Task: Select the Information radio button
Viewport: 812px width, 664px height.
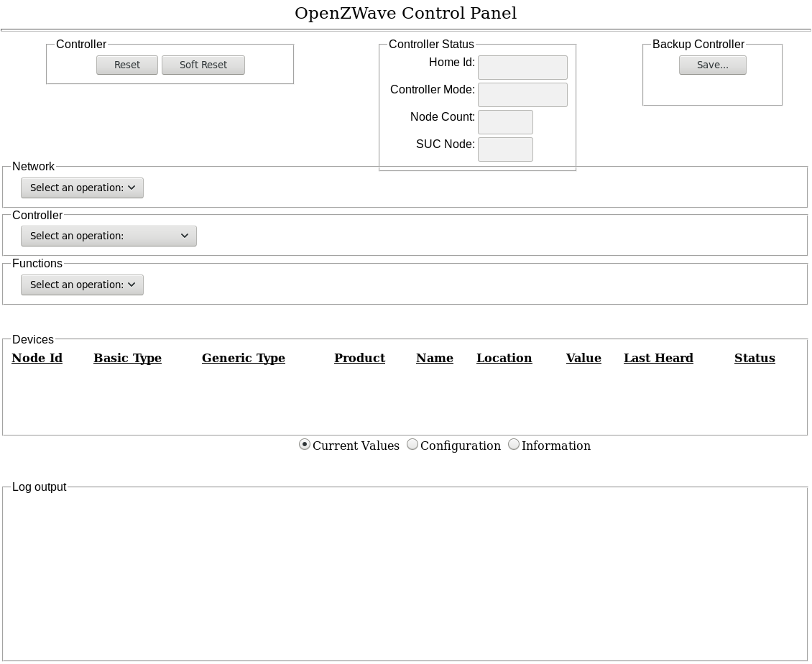Action: (514, 444)
